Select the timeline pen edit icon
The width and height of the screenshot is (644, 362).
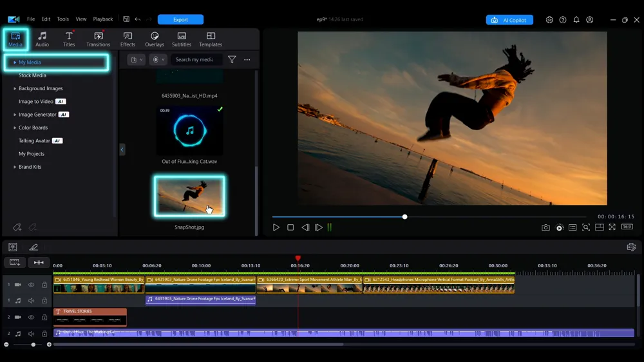[33, 247]
